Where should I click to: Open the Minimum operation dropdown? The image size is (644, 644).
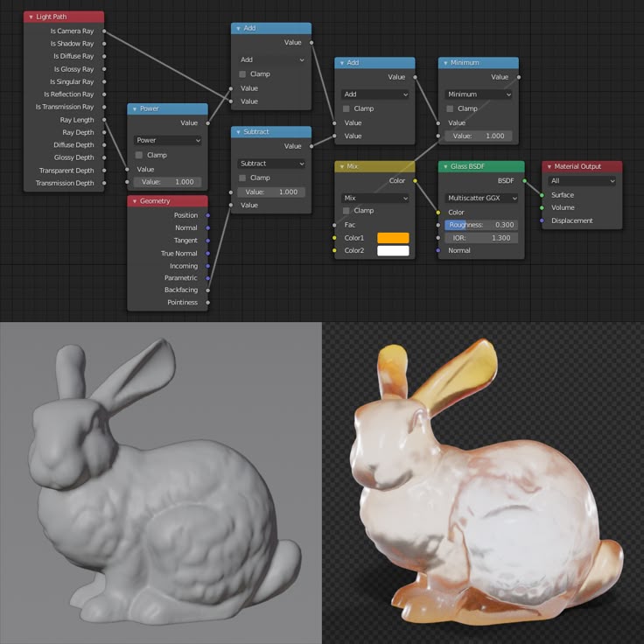coord(479,94)
